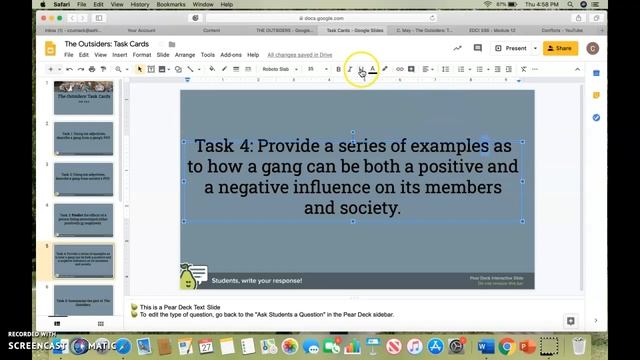Switch to grid view
This screenshot has height=360, width=640.
[x=101, y=324]
